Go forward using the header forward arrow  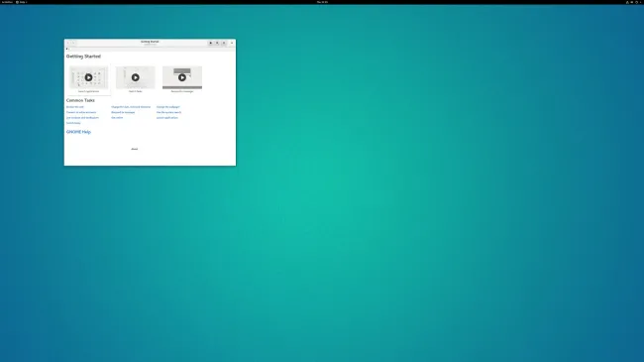(73, 43)
